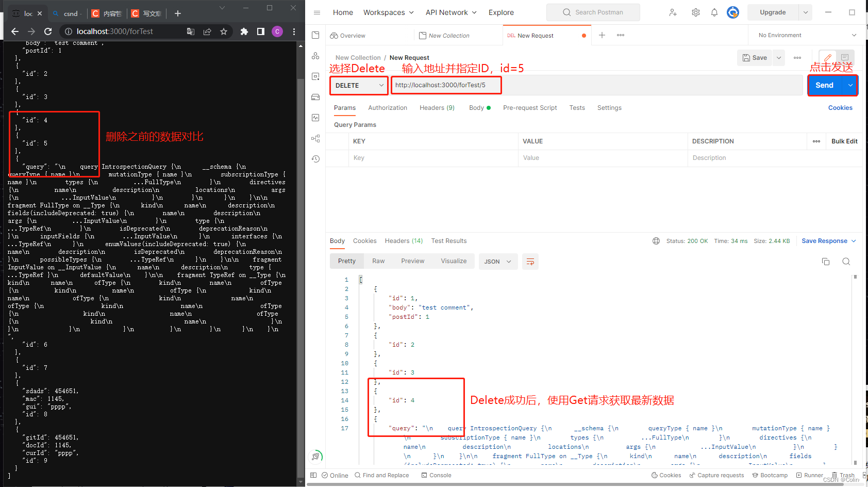This screenshot has height=487, width=868.
Task: Open Postman user avatar icon
Action: (733, 12)
